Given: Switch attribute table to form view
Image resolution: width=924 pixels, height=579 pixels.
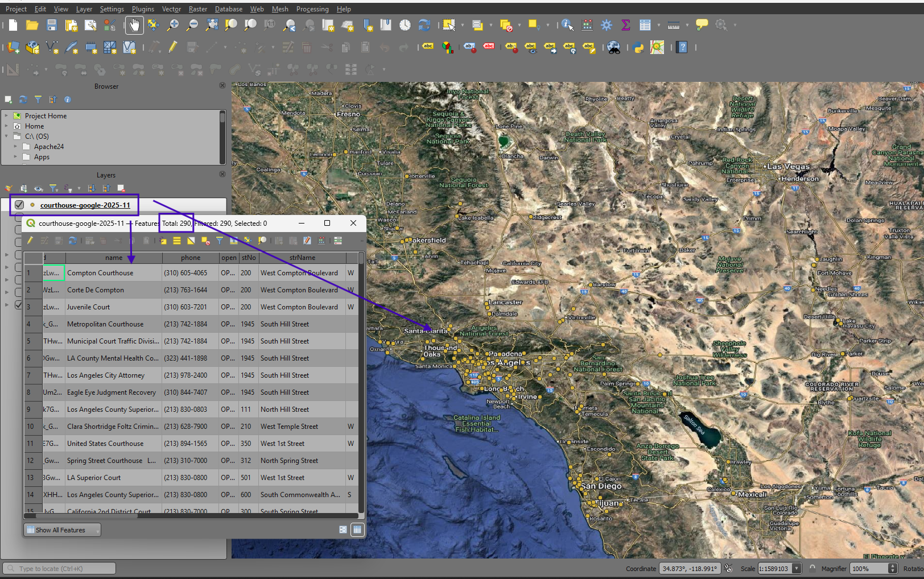Looking at the screenshot, I should point(343,530).
